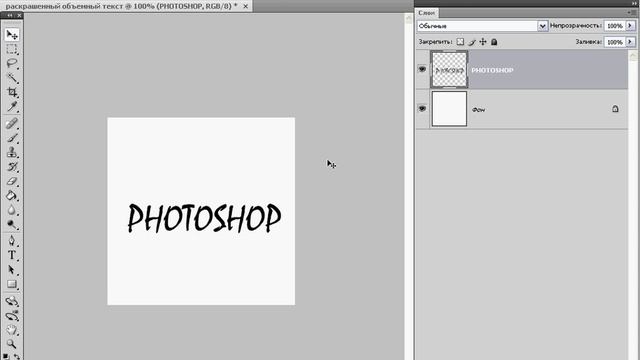Close the toolbox panel
Viewport: 640px width, 360px height.
coord(19,16)
